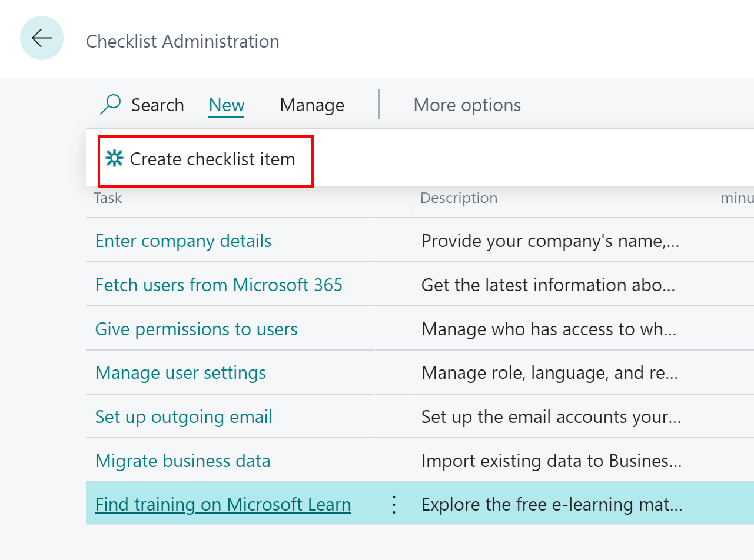The height and width of the screenshot is (560, 754).
Task: Open the Manage menu
Action: coord(312,104)
